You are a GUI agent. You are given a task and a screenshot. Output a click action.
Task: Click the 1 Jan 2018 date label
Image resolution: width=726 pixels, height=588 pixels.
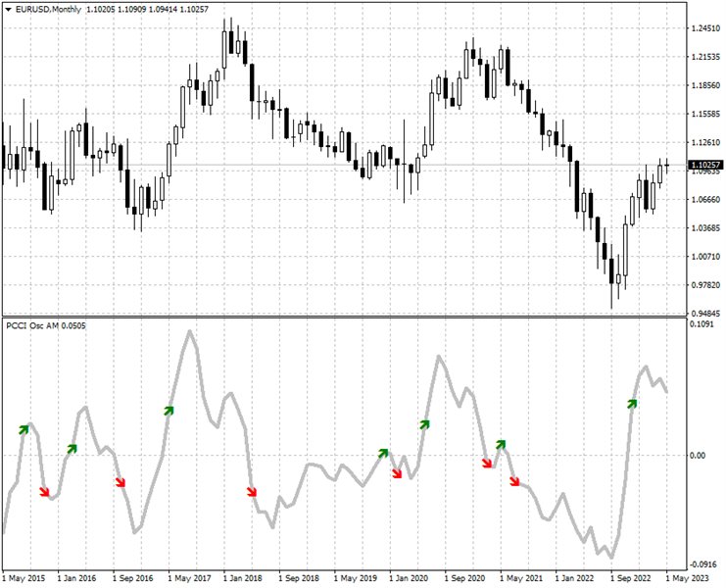[x=243, y=578]
